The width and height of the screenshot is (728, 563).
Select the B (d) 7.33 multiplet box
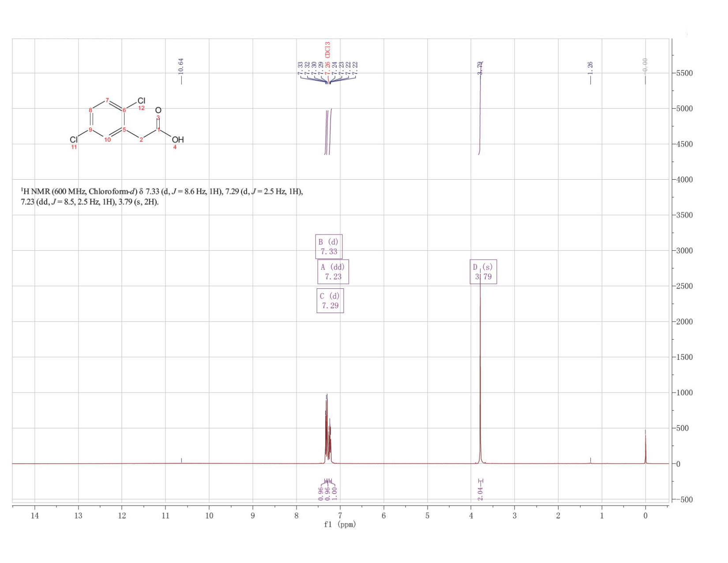329,246
